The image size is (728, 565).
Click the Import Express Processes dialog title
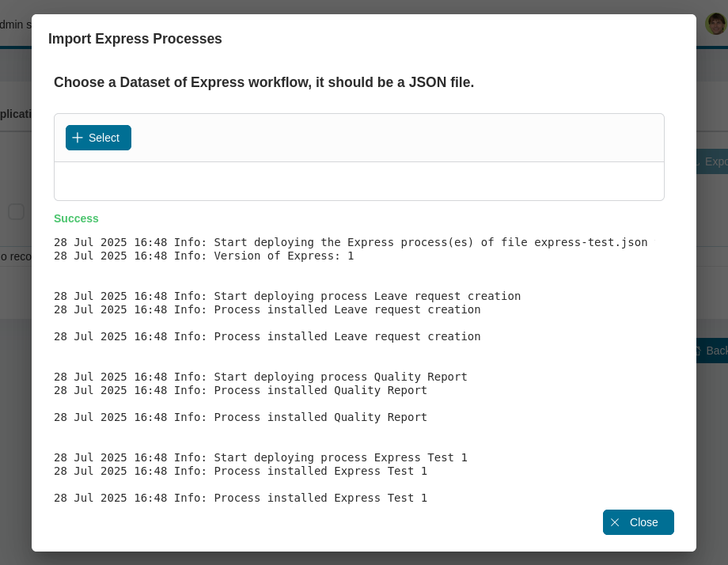[135, 39]
